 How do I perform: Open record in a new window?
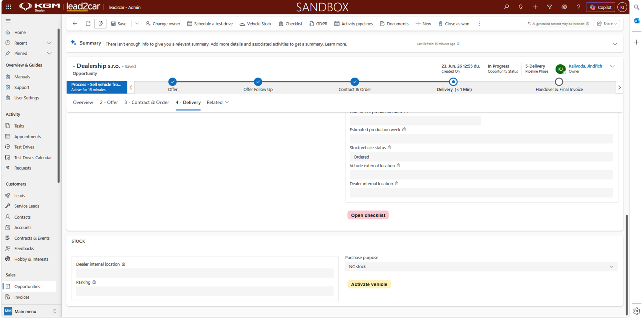coord(88,24)
